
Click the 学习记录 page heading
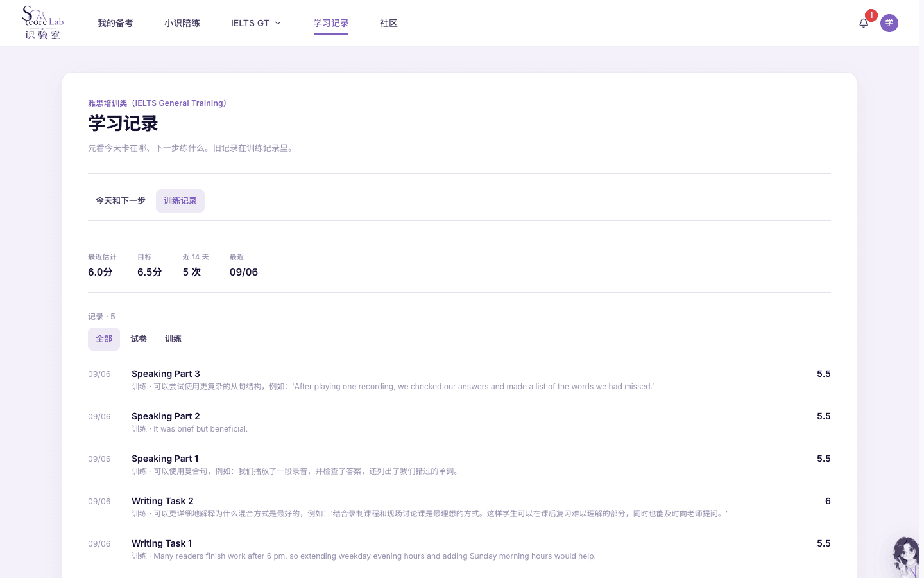click(123, 123)
